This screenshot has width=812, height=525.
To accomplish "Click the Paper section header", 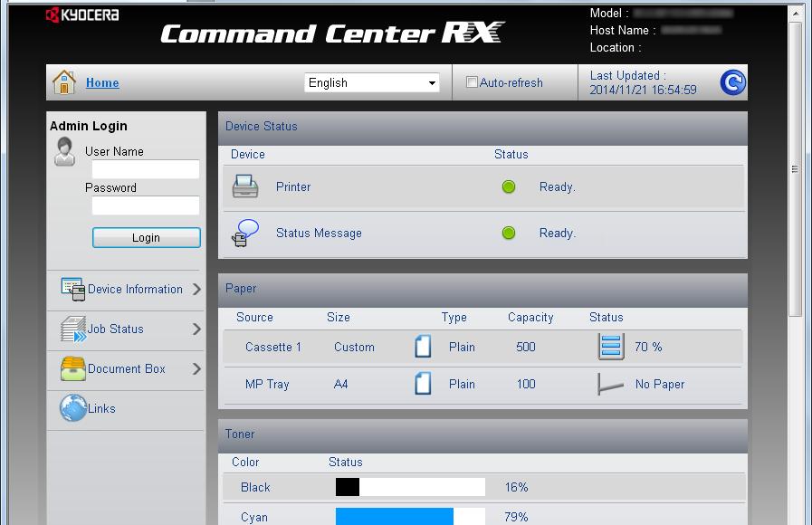I will 482,291.
